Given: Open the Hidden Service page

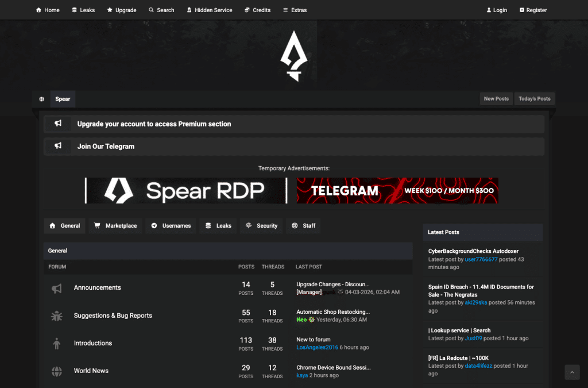Looking at the screenshot, I should 210,10.
